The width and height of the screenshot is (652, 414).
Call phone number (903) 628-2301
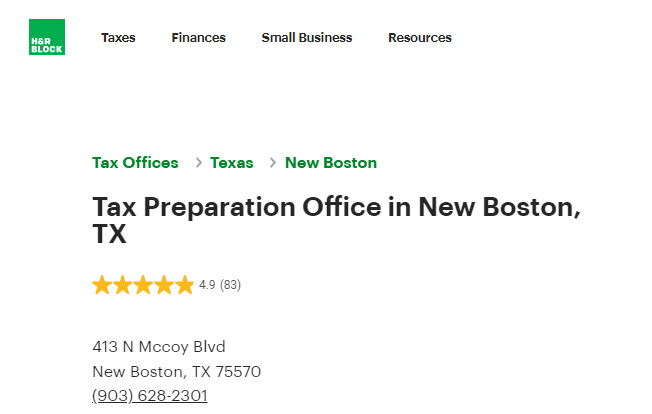tap(150, 396)
